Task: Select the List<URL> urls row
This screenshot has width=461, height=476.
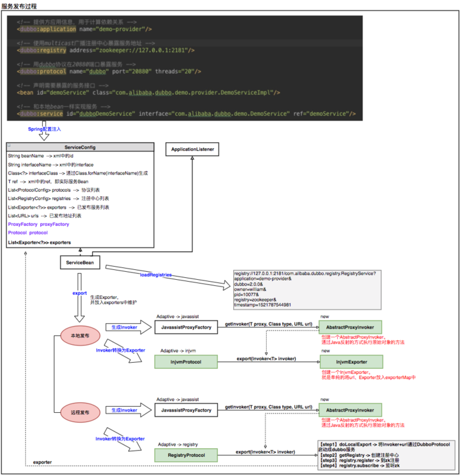Action: pos(45,216)
